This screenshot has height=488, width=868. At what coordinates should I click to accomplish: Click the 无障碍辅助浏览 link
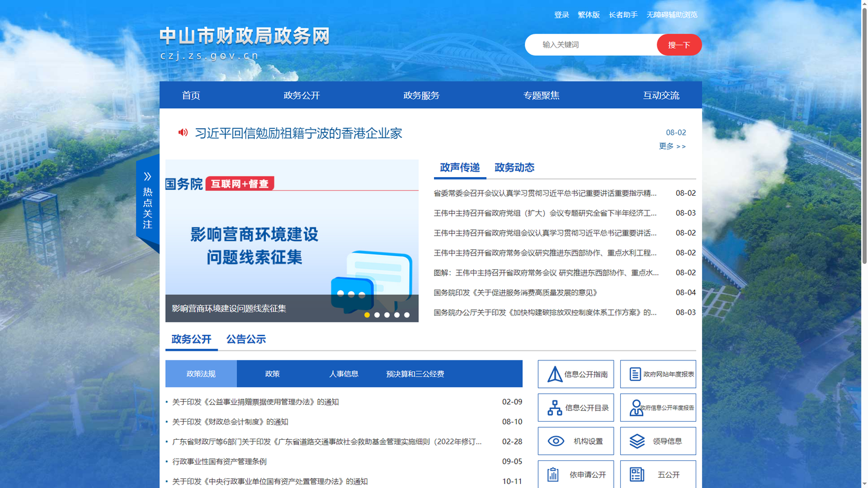click(x=672, y=14)
